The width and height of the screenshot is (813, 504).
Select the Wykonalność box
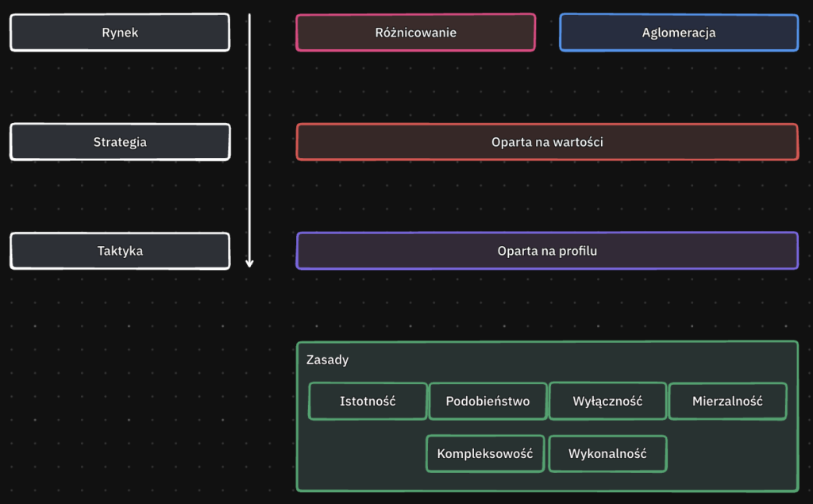coord(607,454)
